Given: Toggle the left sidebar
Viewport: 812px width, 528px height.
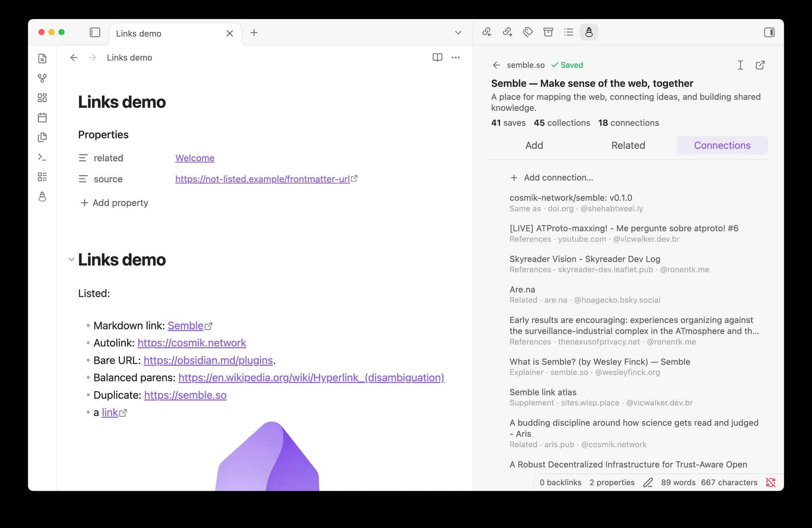Looking at the screenshot, I should click(x=95, y=33).
